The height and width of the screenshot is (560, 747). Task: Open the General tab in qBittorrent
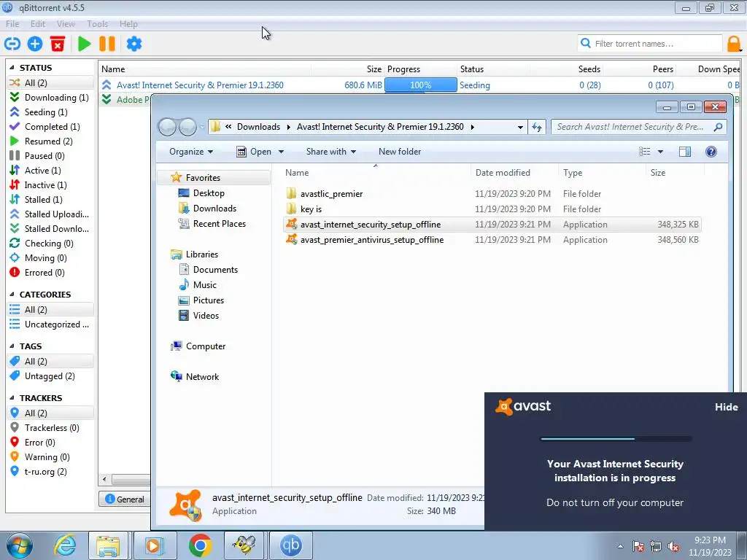[x=125, y=499]
